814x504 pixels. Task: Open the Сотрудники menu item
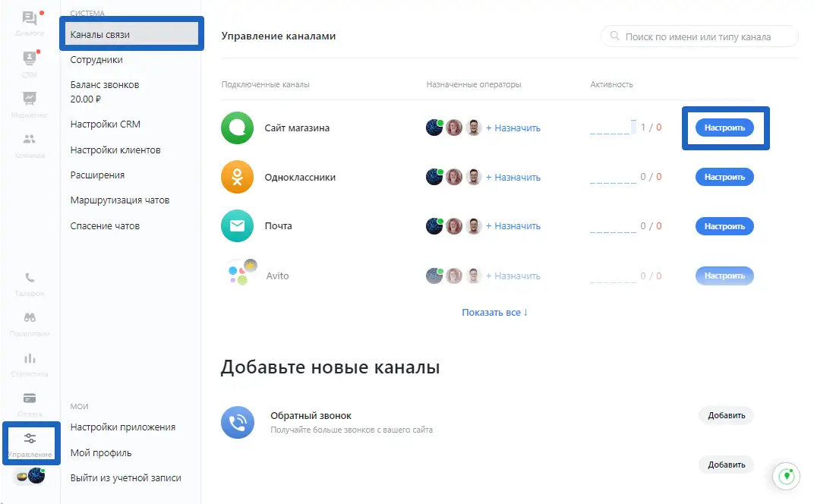coord(96,60)
